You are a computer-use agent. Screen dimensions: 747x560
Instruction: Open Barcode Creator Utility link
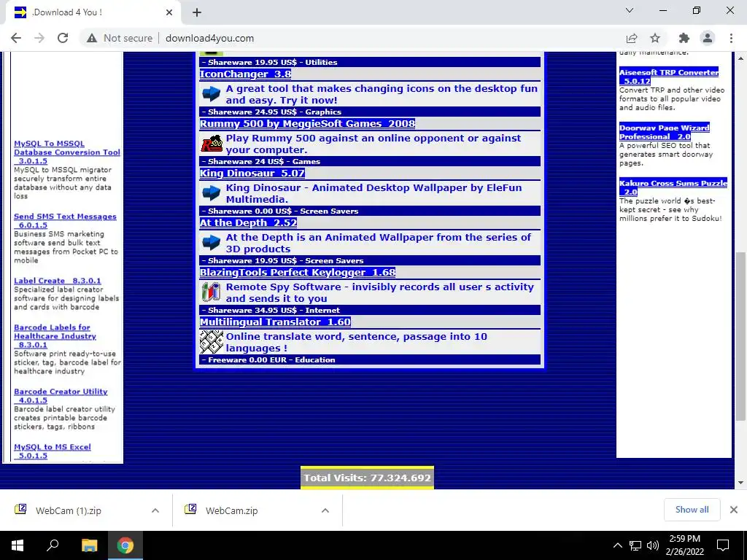(x=61, y=396)
